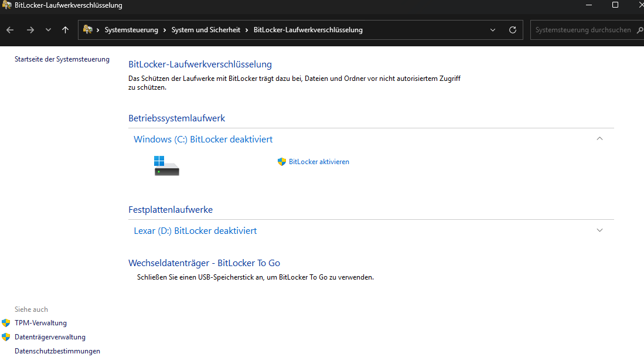This screenshot has height=364, width=644.
Task: Open Datenträgerverwaltung
Action: [50, 337]
